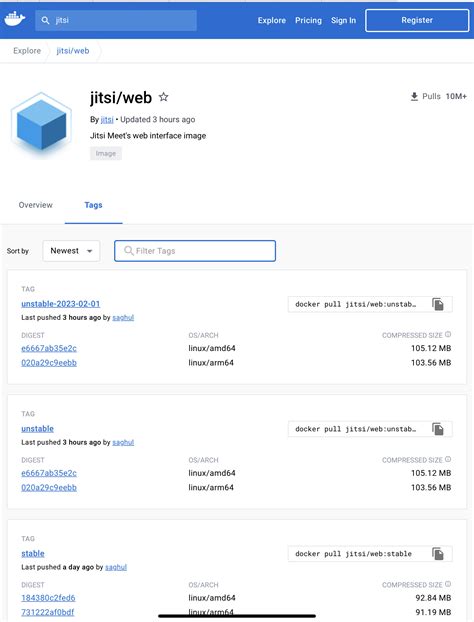Open the stable tag link
474x622 pixels.
[x=33, y=553]
